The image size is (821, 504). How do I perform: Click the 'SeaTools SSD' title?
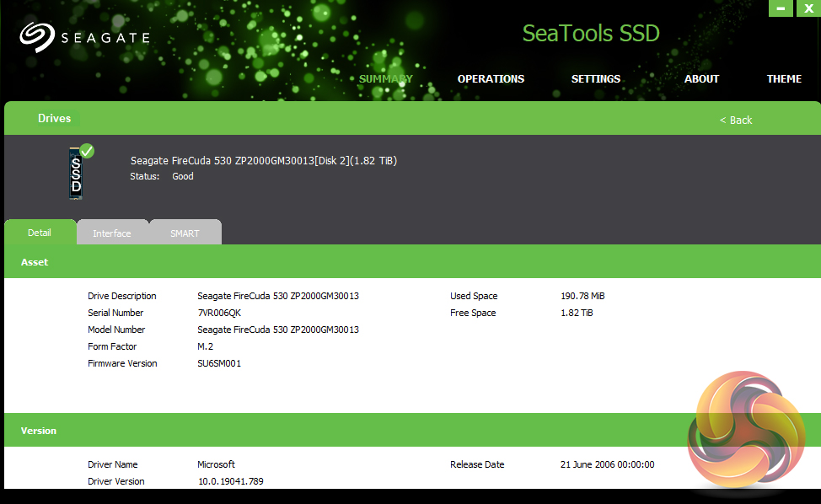coord(591,34)
